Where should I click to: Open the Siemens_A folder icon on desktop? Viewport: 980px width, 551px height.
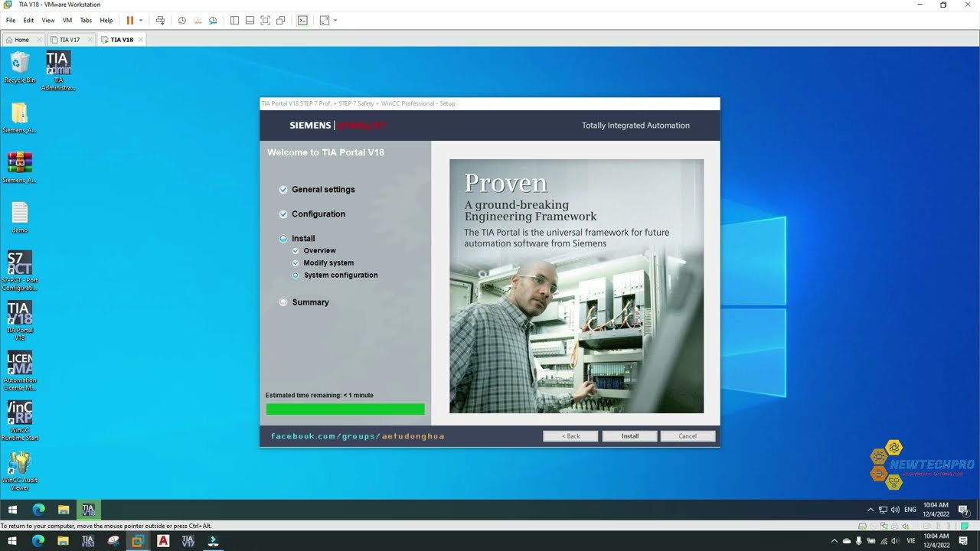pos(20,118)
